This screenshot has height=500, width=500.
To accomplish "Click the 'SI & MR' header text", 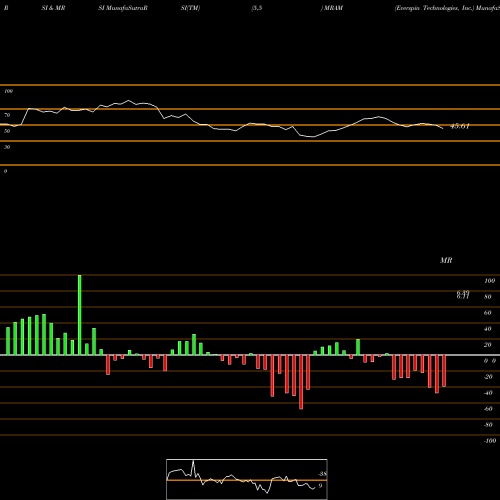I will click(x=53, y=8).
